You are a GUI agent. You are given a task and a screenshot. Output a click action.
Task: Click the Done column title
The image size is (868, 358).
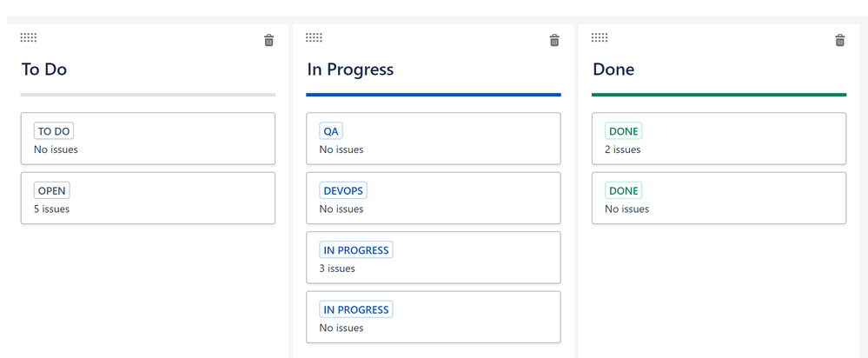[613, 70]
